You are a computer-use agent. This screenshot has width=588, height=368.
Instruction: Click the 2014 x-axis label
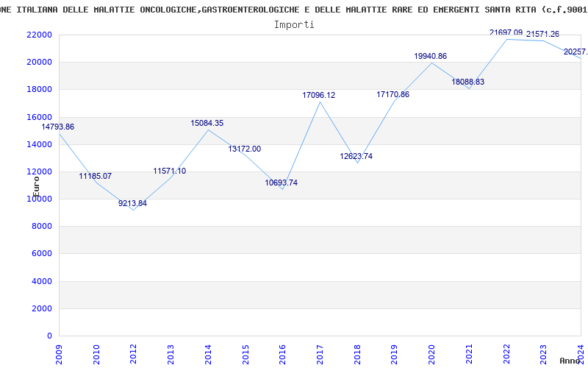pyautogui.click(x=208, y=355)
